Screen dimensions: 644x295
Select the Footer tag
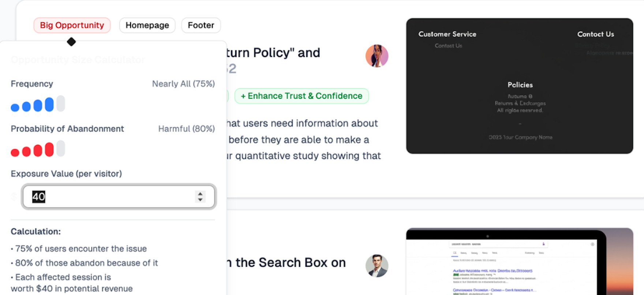coord(201,25)
